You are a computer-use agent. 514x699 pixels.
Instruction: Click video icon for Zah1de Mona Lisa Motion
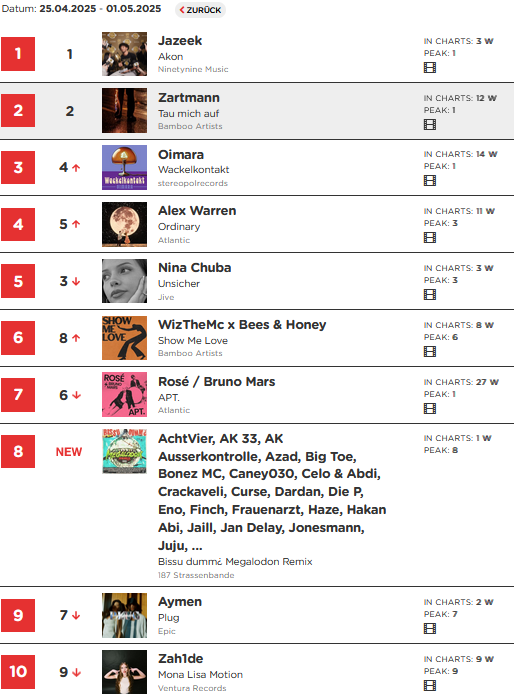tap(430, 685)
